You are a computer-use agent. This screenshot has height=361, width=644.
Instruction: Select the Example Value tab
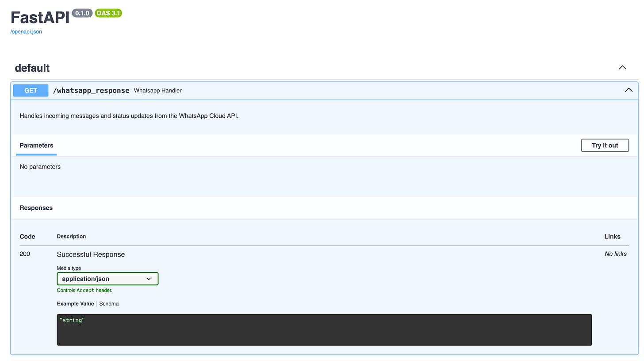click(75, 303)
